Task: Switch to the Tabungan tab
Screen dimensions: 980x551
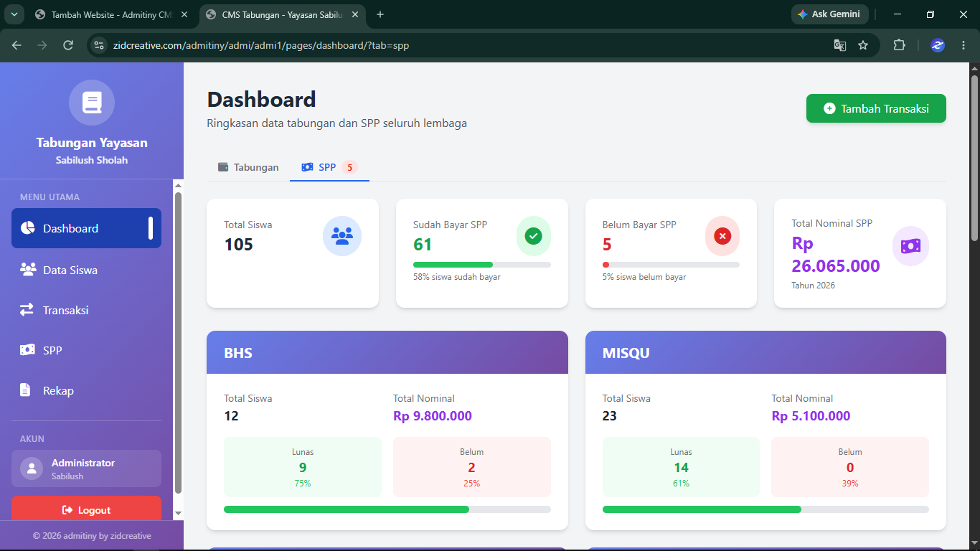Action: (x=248, y=167)
